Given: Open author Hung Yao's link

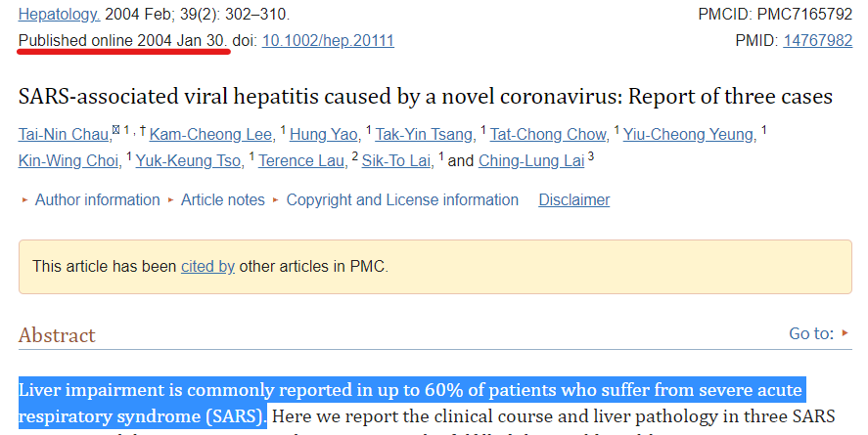Looking at the screenshot, I should click(x=323, y=134).
